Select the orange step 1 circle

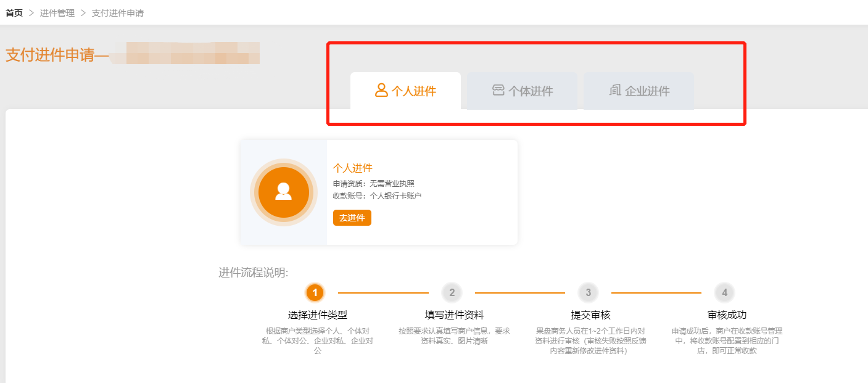coord(315,292)
